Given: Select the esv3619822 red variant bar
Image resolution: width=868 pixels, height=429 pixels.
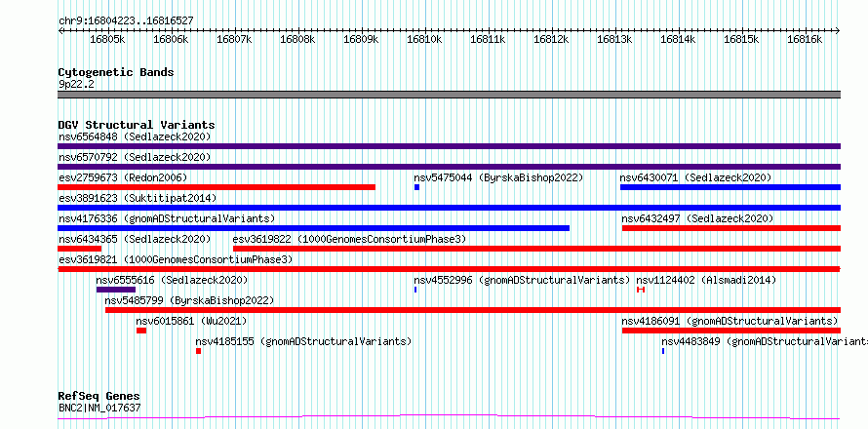Looking at the screenshot, I should pos(537,249).
